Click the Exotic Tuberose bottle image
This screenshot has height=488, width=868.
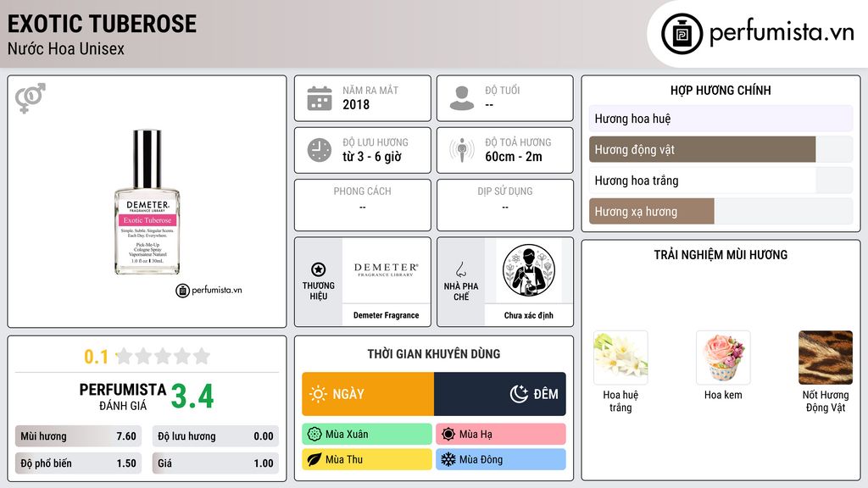(147, 202)
